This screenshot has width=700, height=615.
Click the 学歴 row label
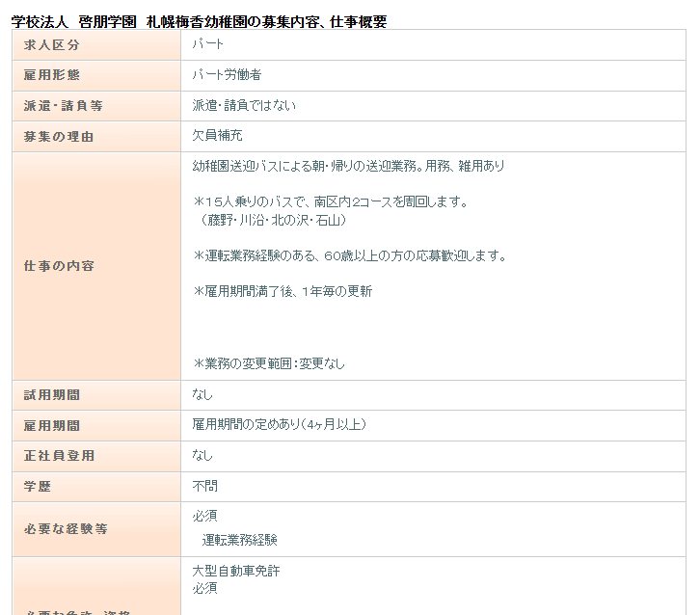coord(38,487)
